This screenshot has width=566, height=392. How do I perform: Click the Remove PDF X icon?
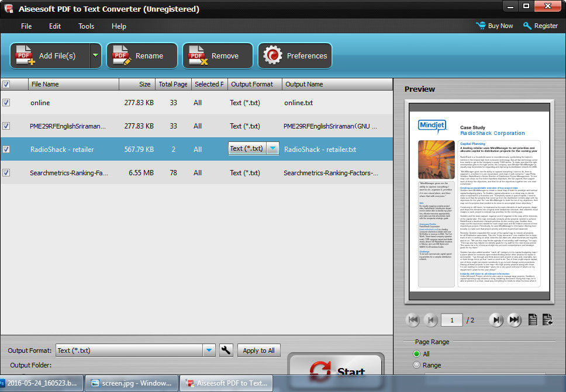(198, 55)
